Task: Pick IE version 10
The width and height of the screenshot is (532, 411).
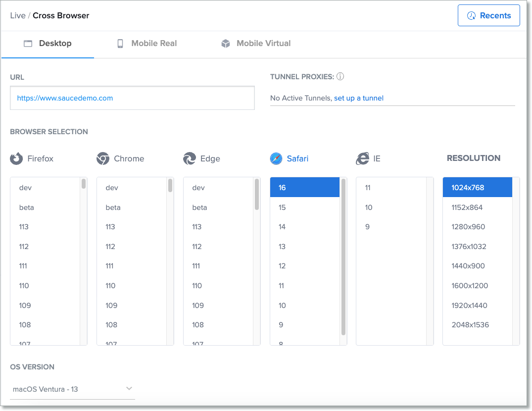Action: 369,207
